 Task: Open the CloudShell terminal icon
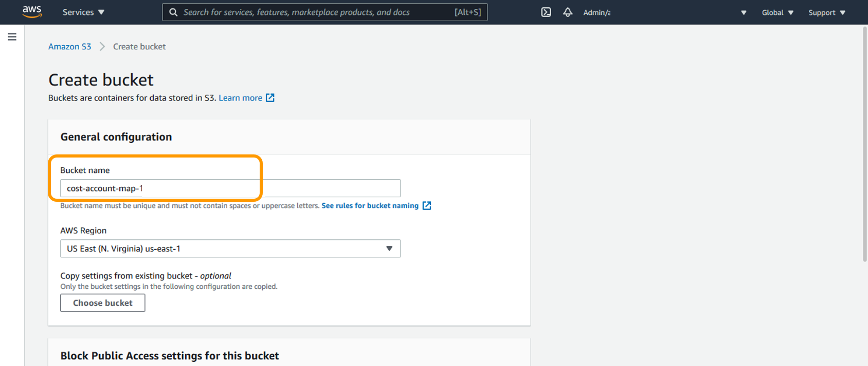pyautogui.click(x=546, y=12)
